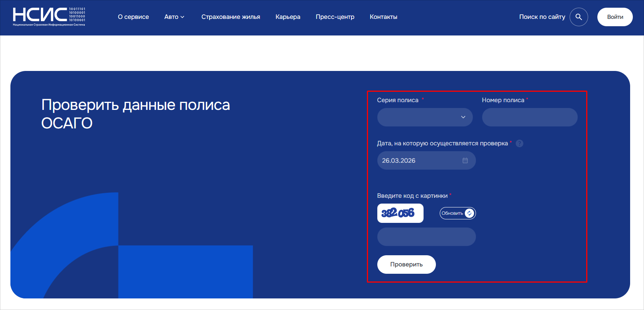Click the captcha code image
644x310 pixels.
pos(400,213)
